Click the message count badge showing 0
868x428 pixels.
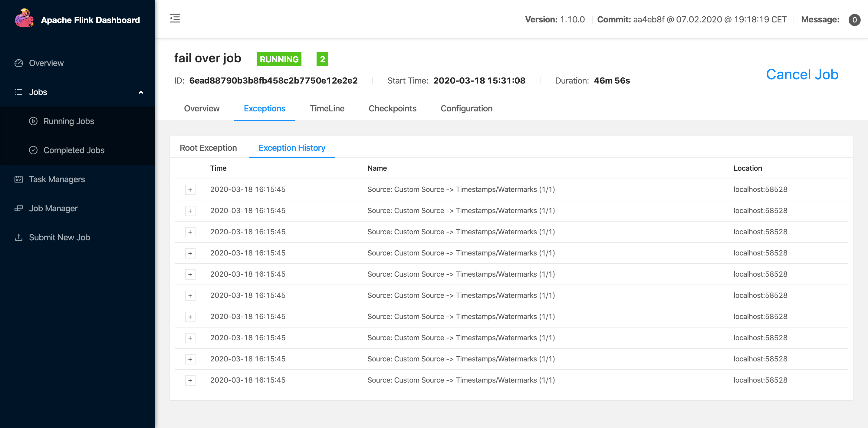854,20
